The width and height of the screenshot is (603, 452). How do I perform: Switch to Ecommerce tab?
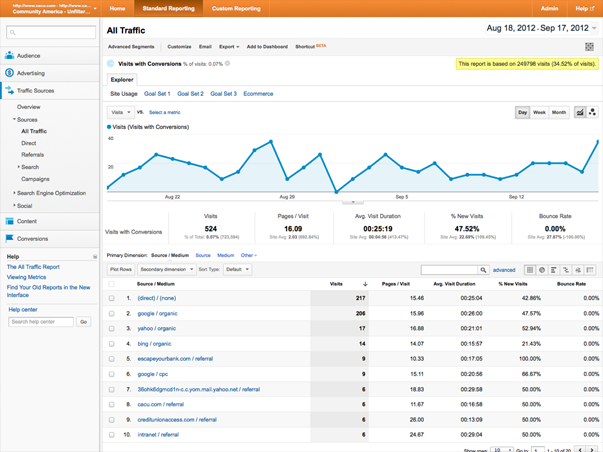[258, 93]
